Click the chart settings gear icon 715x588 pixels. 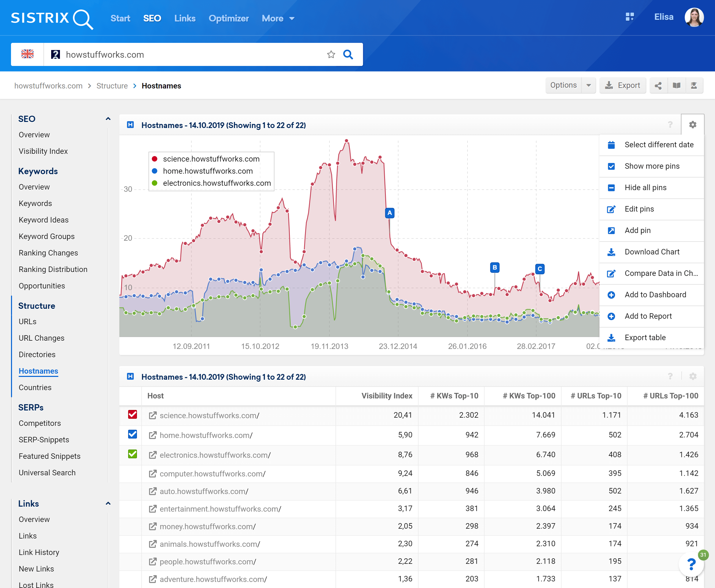click(693, 125)
